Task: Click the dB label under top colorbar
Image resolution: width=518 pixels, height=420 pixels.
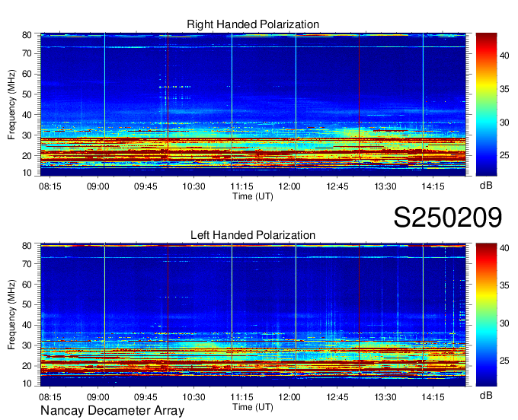Action: pyautogui.click(x=486, y=186)
